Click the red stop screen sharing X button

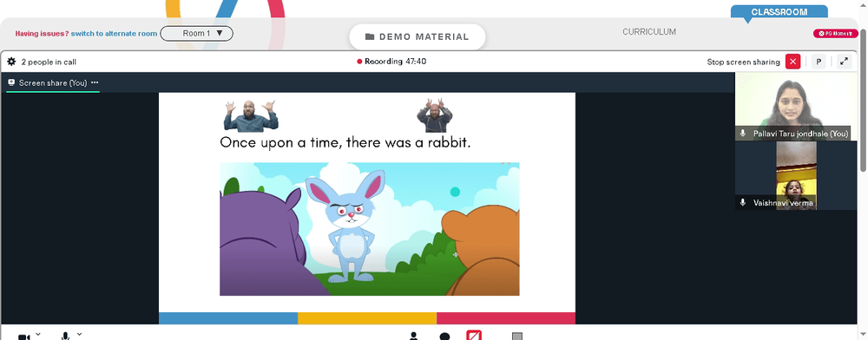click(792, 62)
